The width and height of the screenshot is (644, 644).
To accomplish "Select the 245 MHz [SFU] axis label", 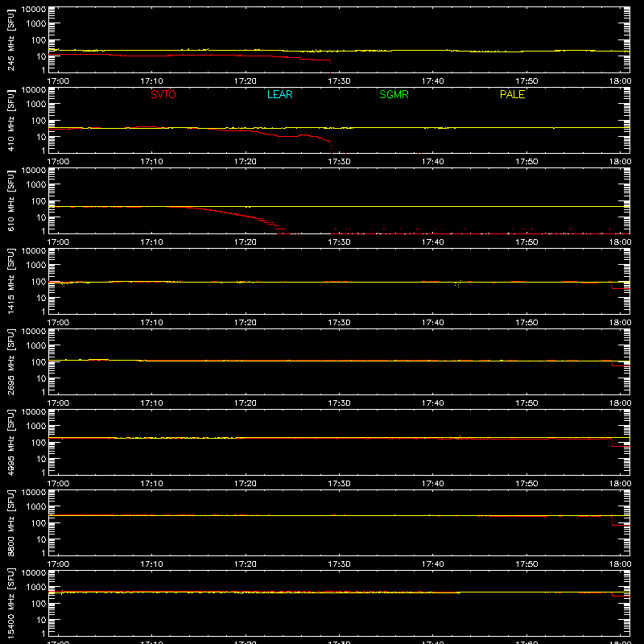I will (11, 39).
